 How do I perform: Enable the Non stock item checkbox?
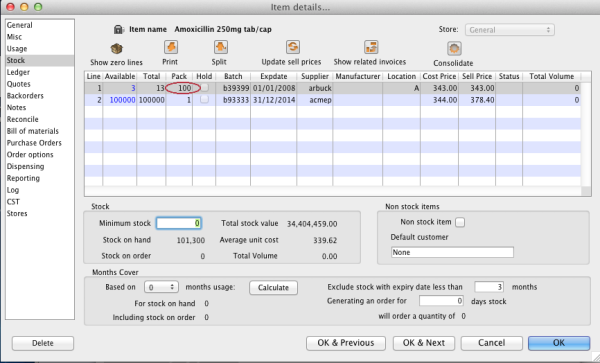460,222
